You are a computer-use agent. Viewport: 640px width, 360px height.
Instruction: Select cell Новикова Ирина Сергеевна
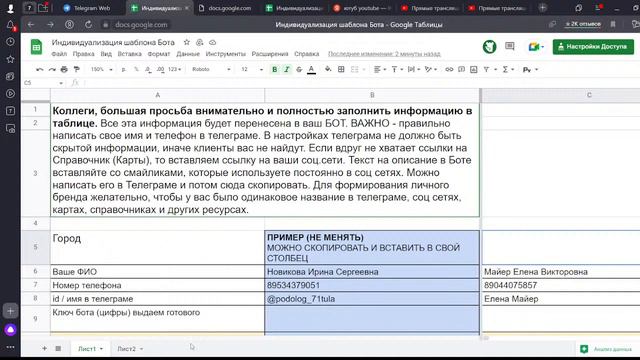point(372,272)
